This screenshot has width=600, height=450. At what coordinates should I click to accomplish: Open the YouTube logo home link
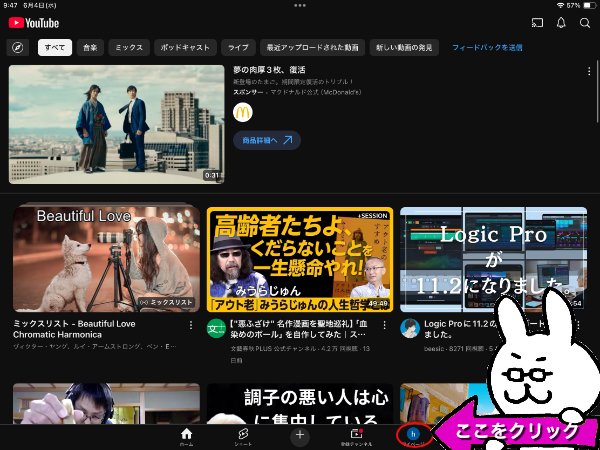click(x=34, y=23)
